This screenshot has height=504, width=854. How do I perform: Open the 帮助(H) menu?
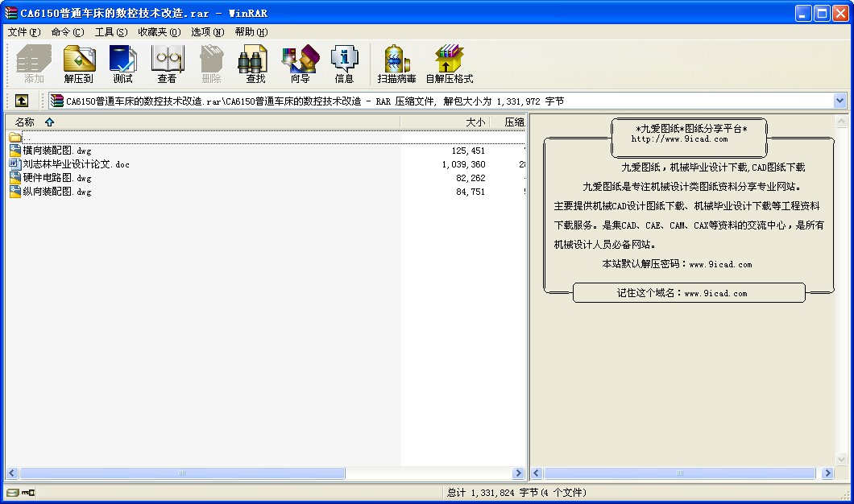pos(251,32)
